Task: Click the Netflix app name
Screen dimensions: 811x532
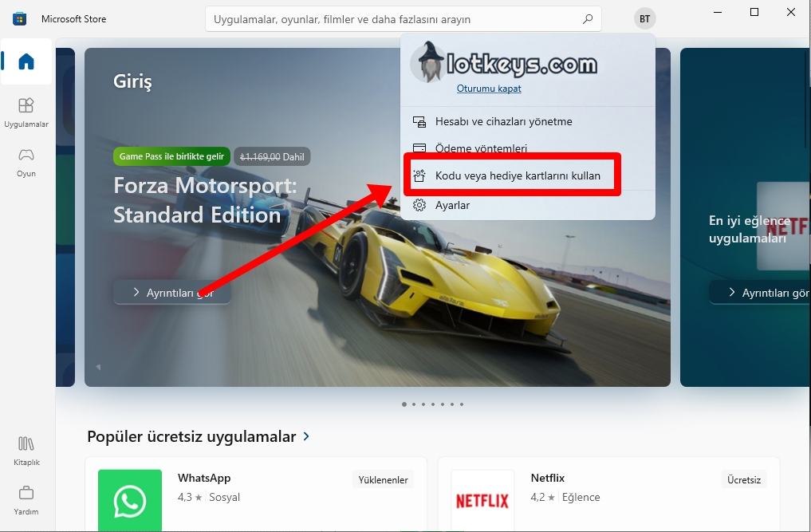Action: coord(547,478)
